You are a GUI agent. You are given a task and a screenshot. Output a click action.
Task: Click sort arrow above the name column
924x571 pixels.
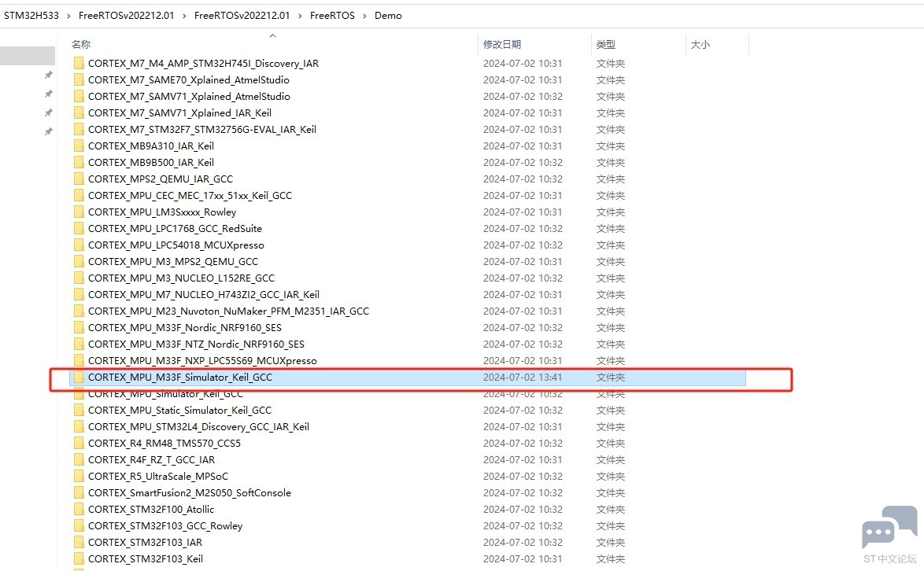[x=272, y=36]
